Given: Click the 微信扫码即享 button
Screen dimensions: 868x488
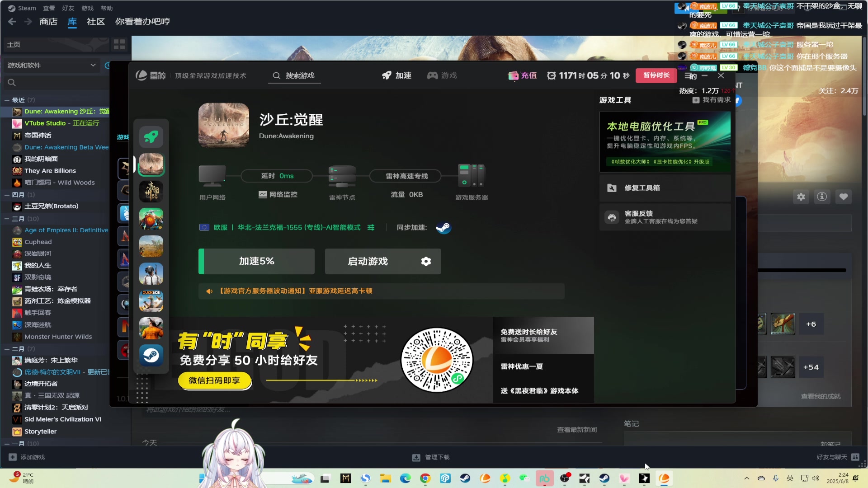Looking at the screenshot, I should tap(214, 380).
